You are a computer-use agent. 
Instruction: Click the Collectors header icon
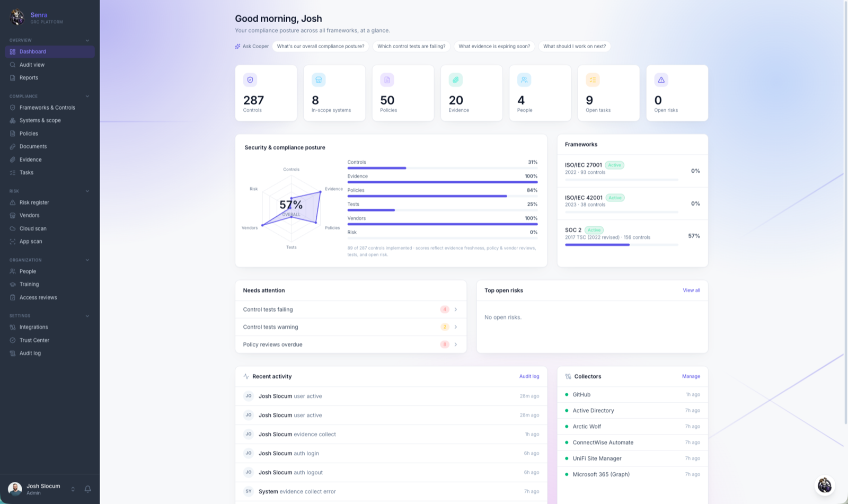coord(568,376)
